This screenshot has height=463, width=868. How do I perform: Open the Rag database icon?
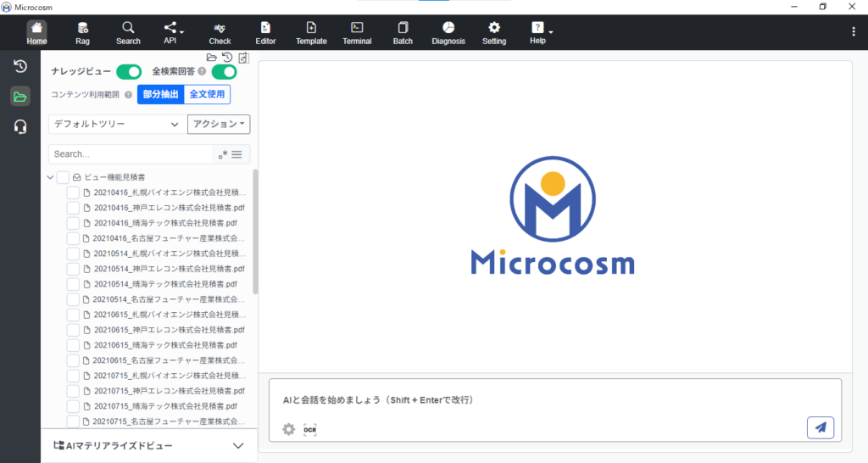pos(82,33)
